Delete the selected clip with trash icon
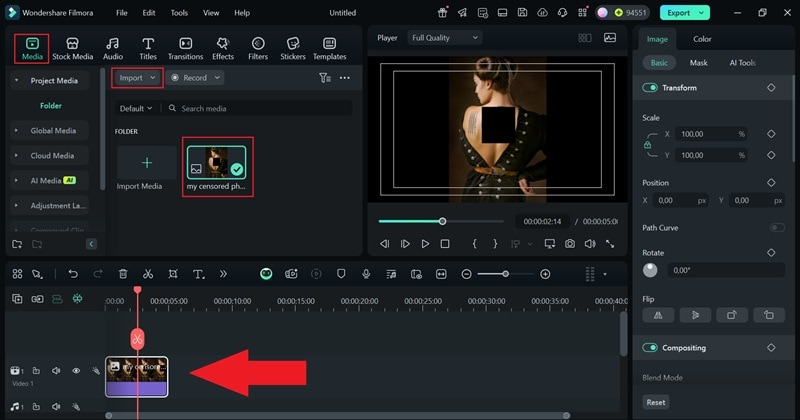 pyautogui.click(x=123, y=274)
